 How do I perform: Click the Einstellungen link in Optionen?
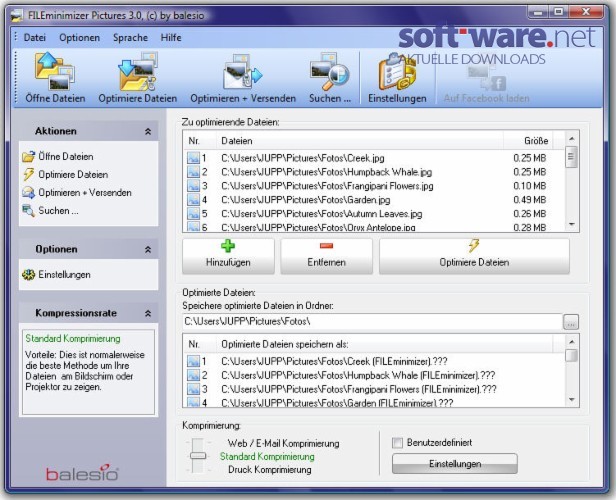pos(64,275)
